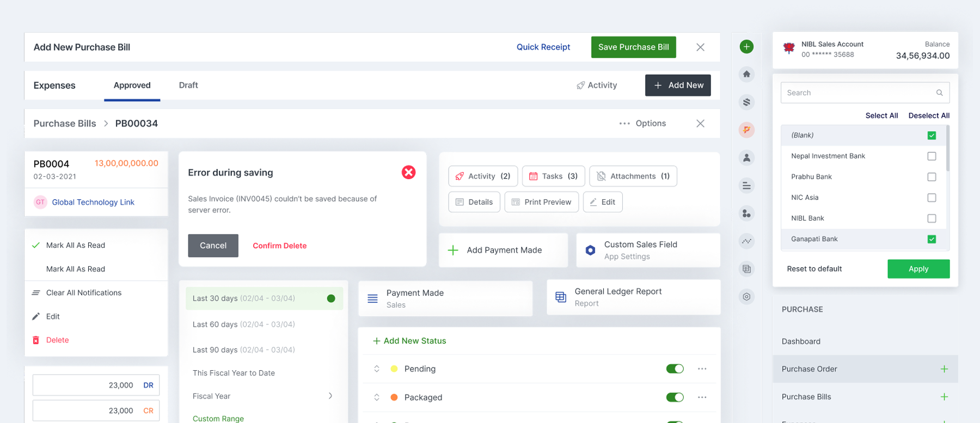
Task: Click the Purchase Bills breadcrumb
Action: pyautogui.click(x=65, y=124)
